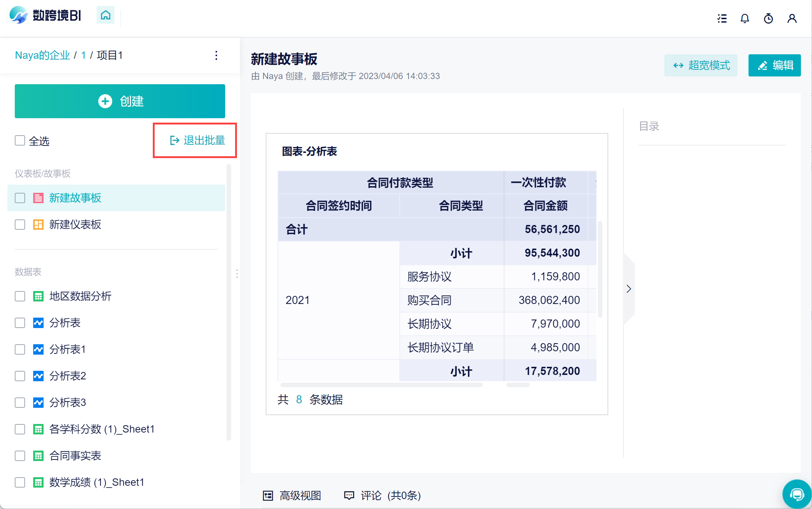Open the three-dot project menu
Viewport: 812px width, 509px height.
pyautogui.click(x=216, y=55)
